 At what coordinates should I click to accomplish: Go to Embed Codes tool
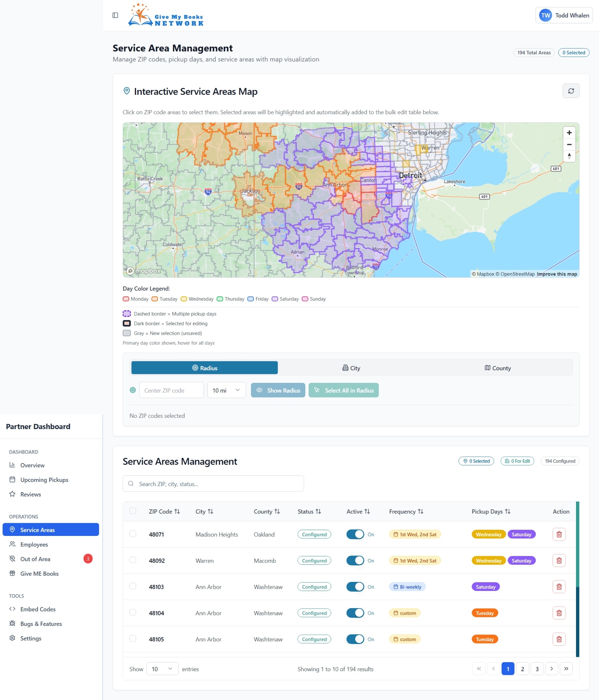37,609
